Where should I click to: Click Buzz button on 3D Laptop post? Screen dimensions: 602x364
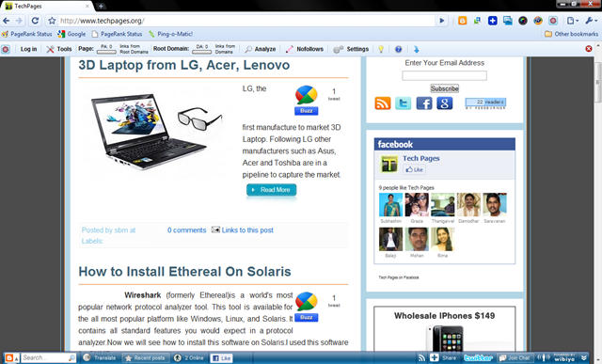click(x=307, y=111)
